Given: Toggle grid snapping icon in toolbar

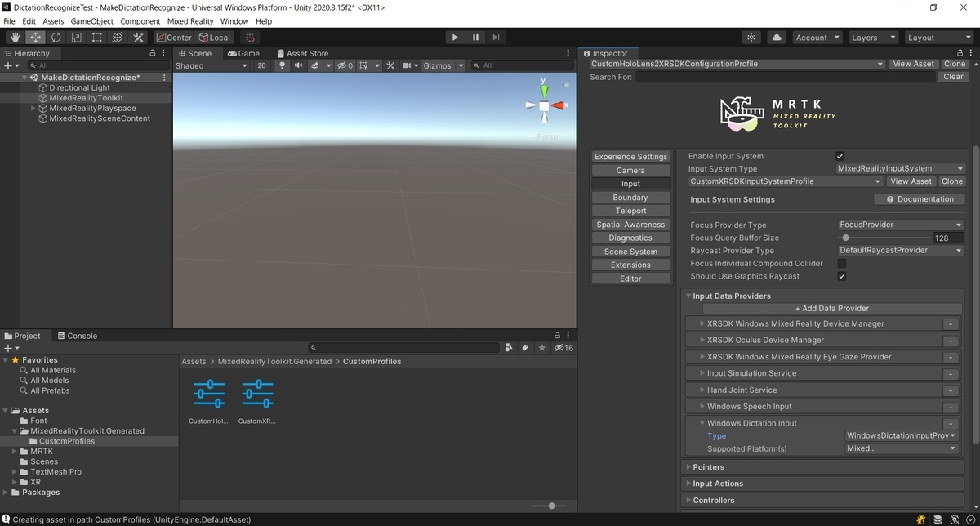Looking at the screenshot, I should [250, 38].
